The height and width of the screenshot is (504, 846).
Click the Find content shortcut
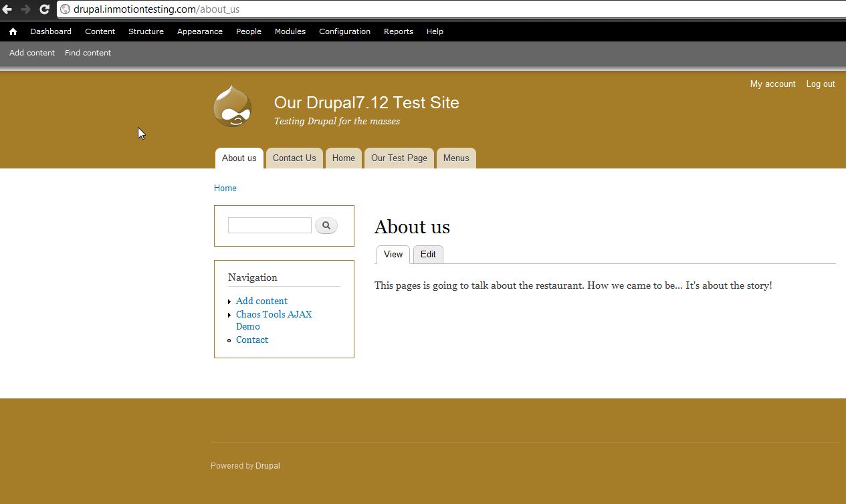pos(88,53)
